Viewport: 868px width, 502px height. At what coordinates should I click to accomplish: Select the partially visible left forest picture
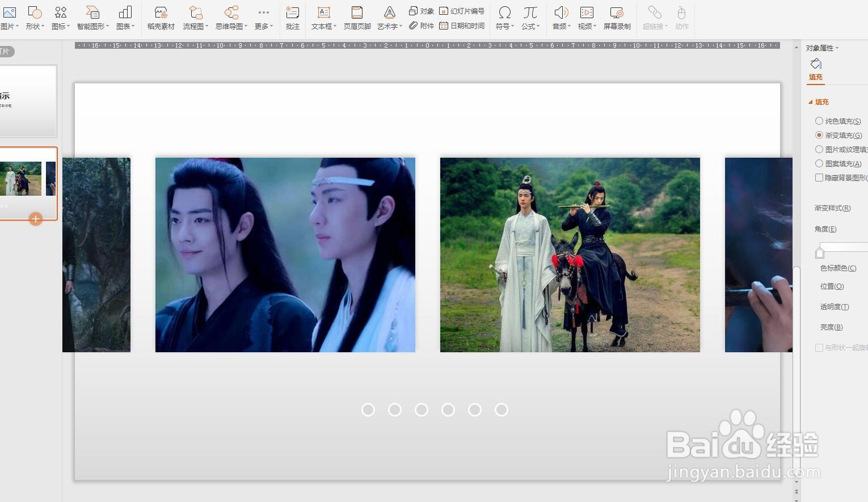[x=96, y=255]
